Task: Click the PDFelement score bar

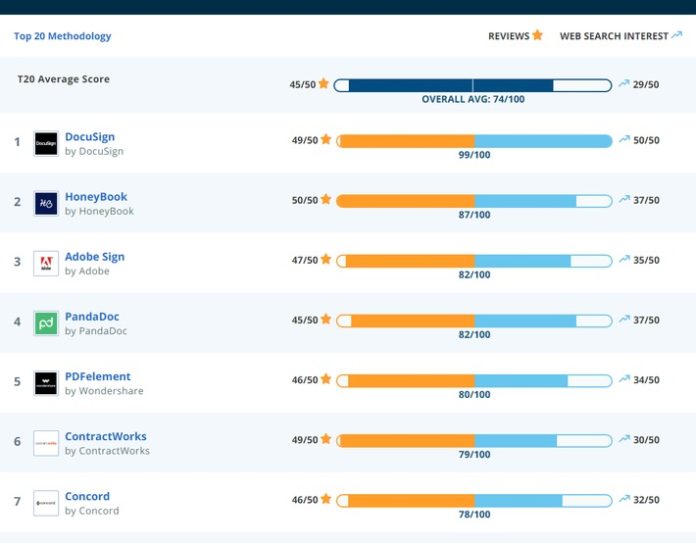Action: (x=475, y=381)
